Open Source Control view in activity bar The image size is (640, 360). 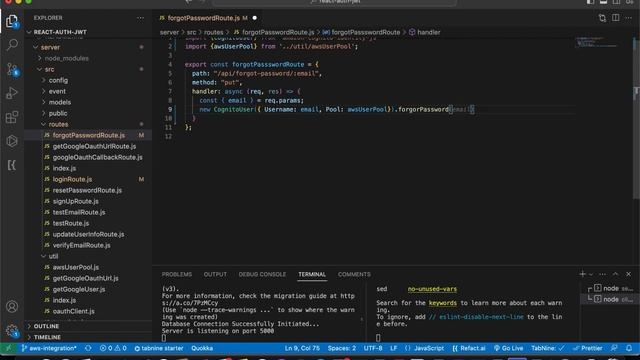(12, 69)
